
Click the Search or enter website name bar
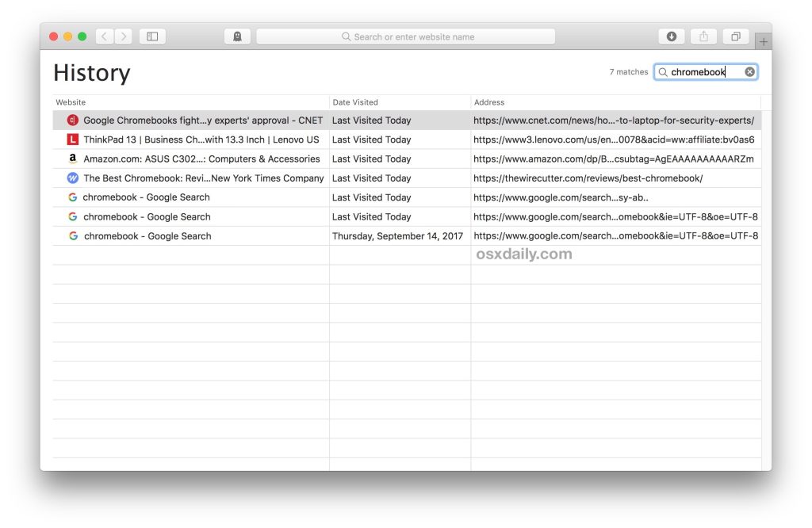pyautogui.click(x=405, y=36)
